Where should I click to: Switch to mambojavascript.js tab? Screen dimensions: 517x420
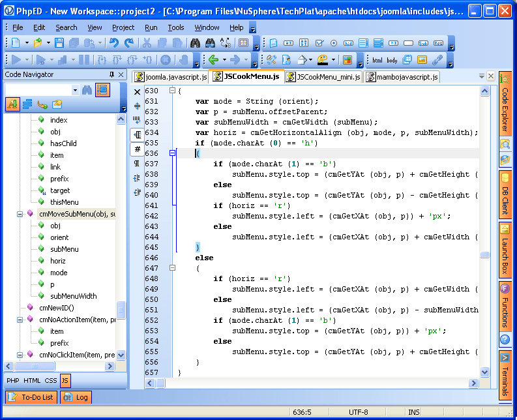[x=402, y=77]
